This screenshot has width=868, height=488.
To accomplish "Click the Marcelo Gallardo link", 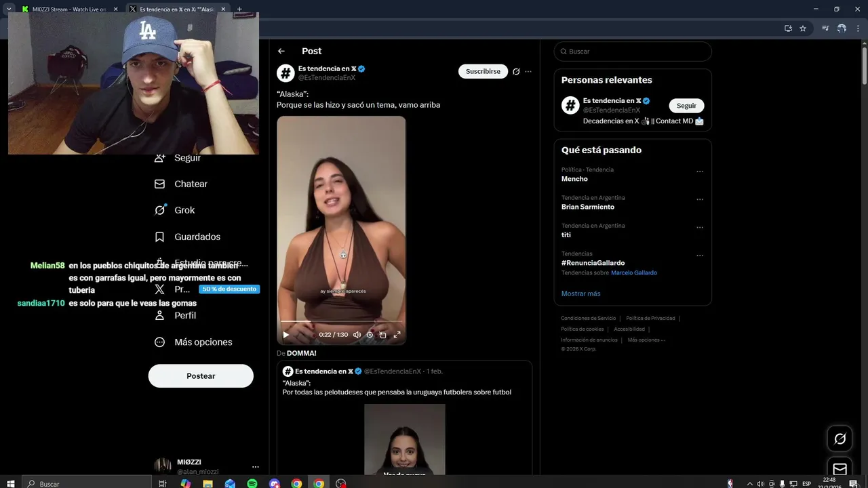I will [634, 272].
